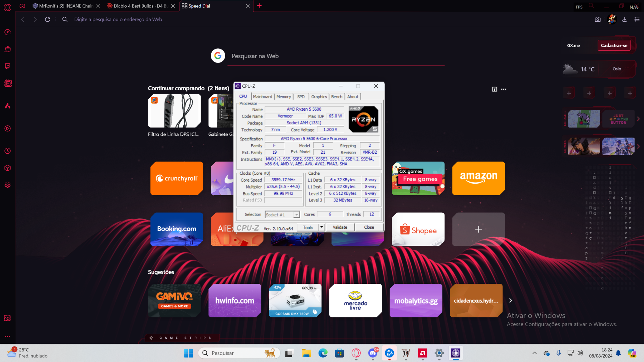644x362 pixels.
Task: Switch to the Mainboard tab in CPU-Z
Action: coord(263,96)
